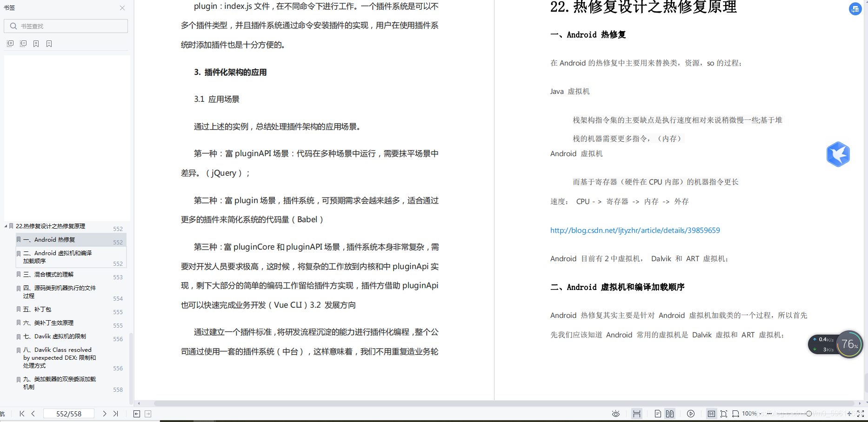Open bookmark 五、补丁包
The width and height of the screenshot is (868, 422).
coord(37,310)
